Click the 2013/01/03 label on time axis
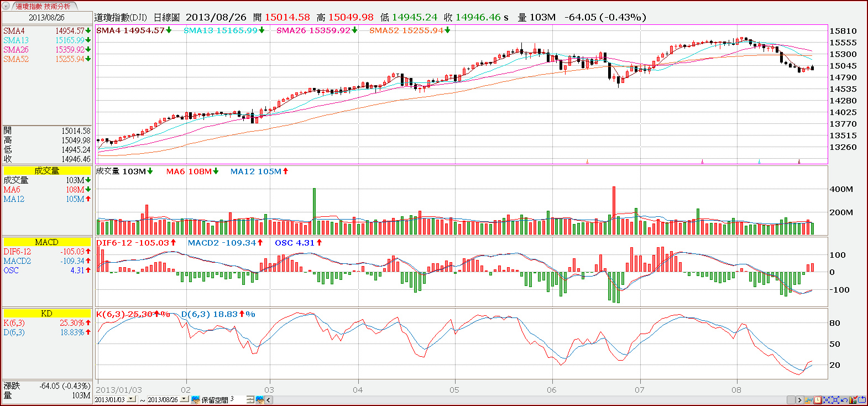Screen dimensions: 868x406 click(119, 390)
